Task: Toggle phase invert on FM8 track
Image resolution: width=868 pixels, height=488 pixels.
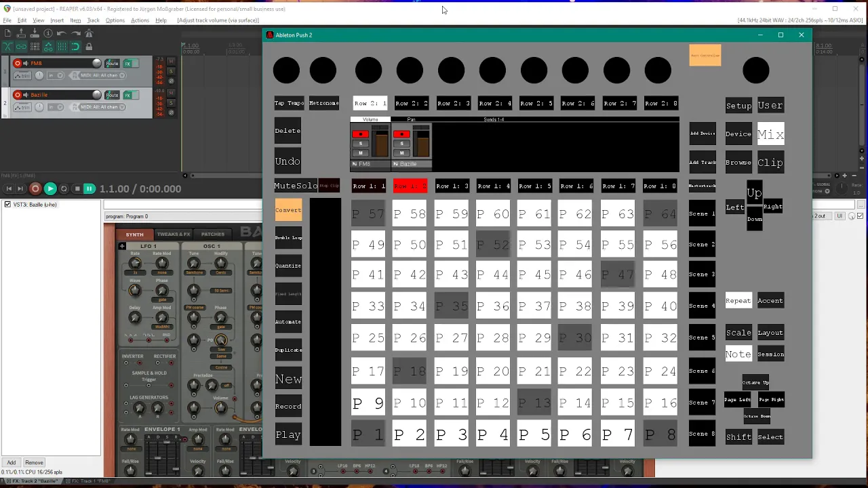Action: (171, 81)
